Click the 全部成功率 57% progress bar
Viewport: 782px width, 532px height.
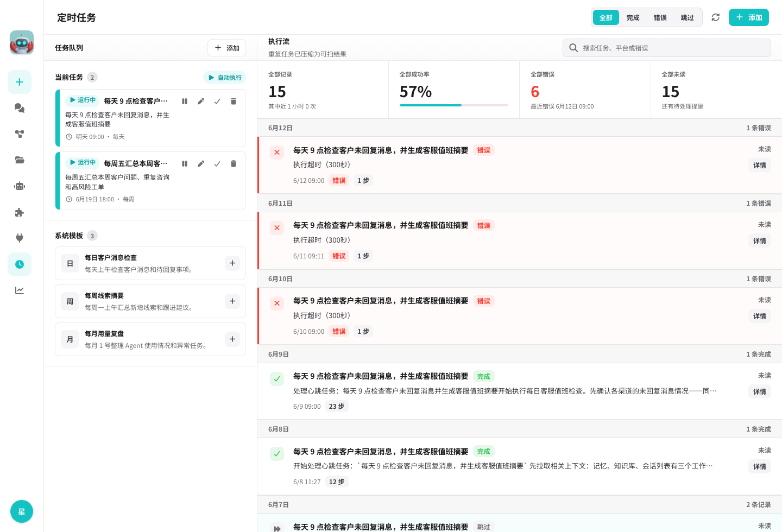(x=454, y=105)
